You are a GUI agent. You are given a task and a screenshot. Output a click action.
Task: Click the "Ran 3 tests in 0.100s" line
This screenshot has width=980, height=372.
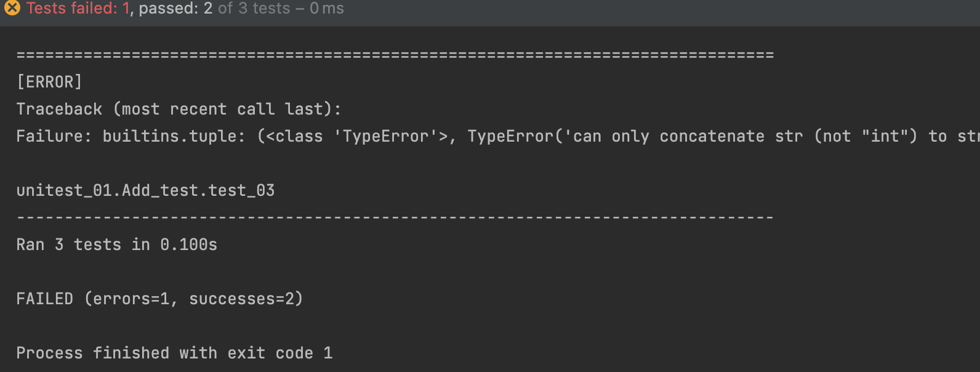[x=117, y=245]
